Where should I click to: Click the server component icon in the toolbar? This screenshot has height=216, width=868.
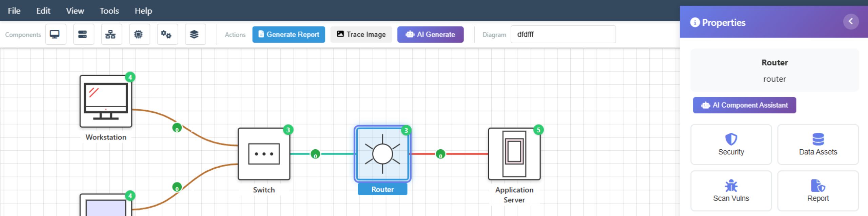(x=83, y=35)
